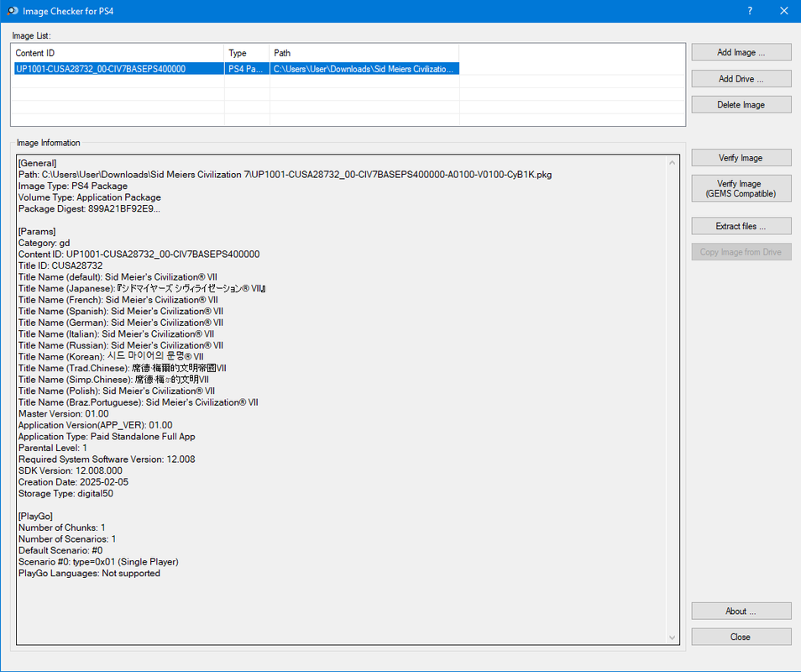Click Required System Software Version line

coord(107,459)
